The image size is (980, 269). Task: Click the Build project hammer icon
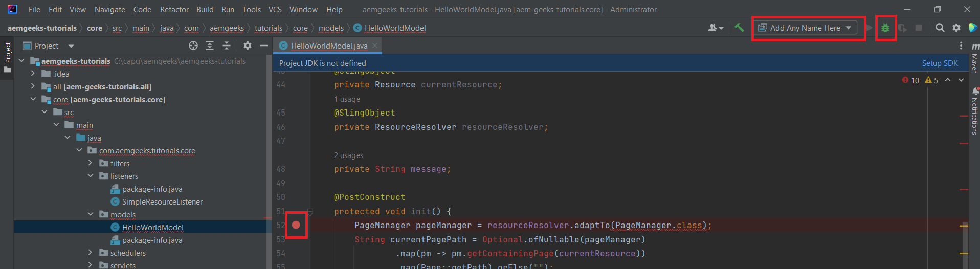click(739, 28)
